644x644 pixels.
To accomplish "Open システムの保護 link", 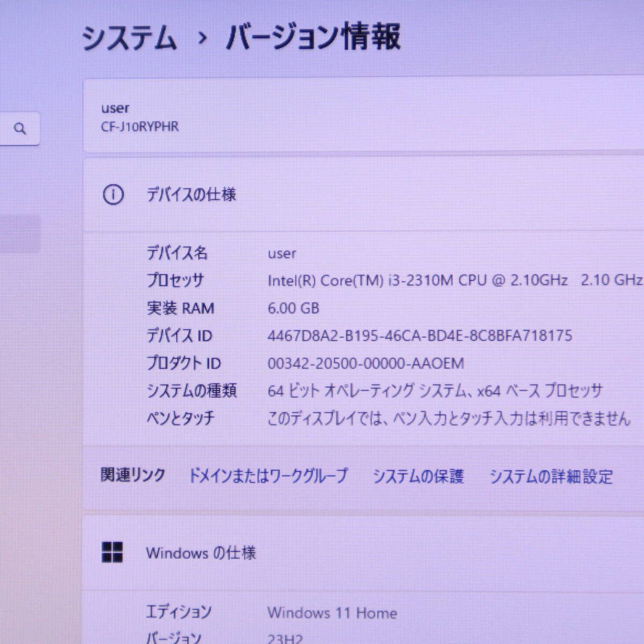I will 418,476.
